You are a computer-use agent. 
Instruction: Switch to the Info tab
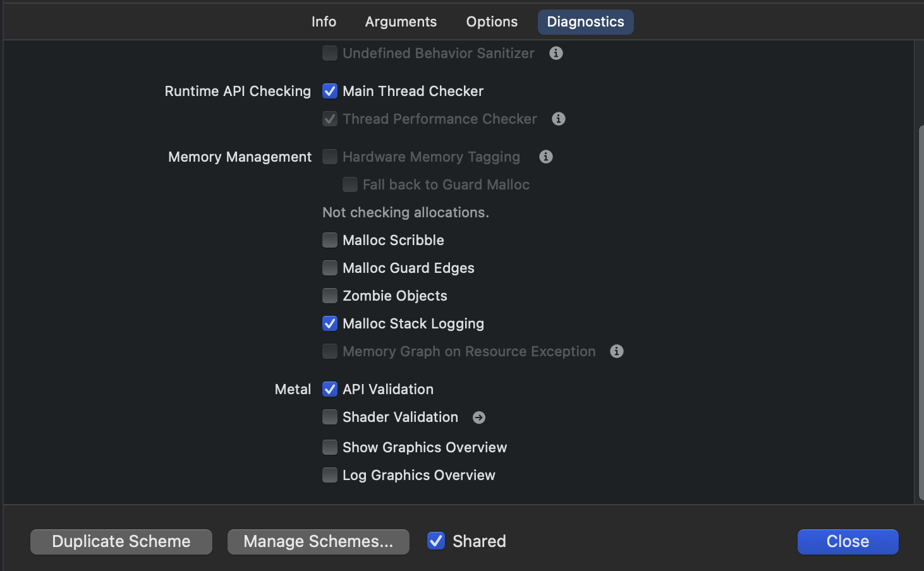[324, 21]
